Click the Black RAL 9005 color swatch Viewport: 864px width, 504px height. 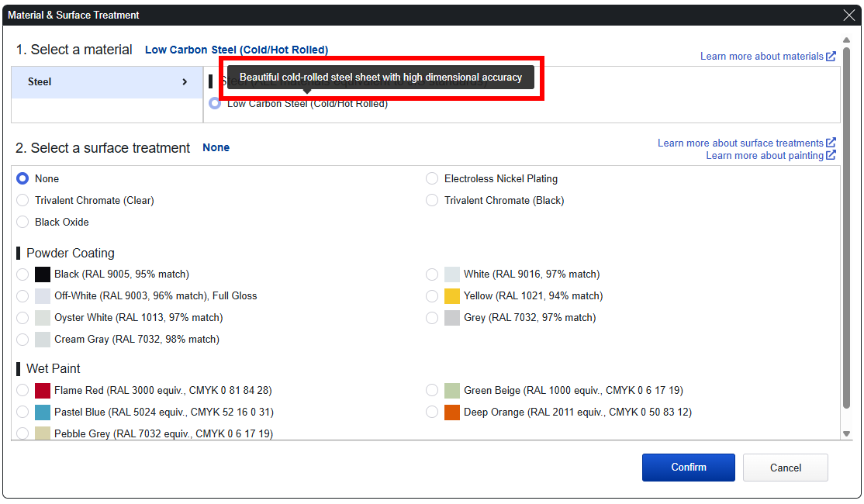[43, 274]
